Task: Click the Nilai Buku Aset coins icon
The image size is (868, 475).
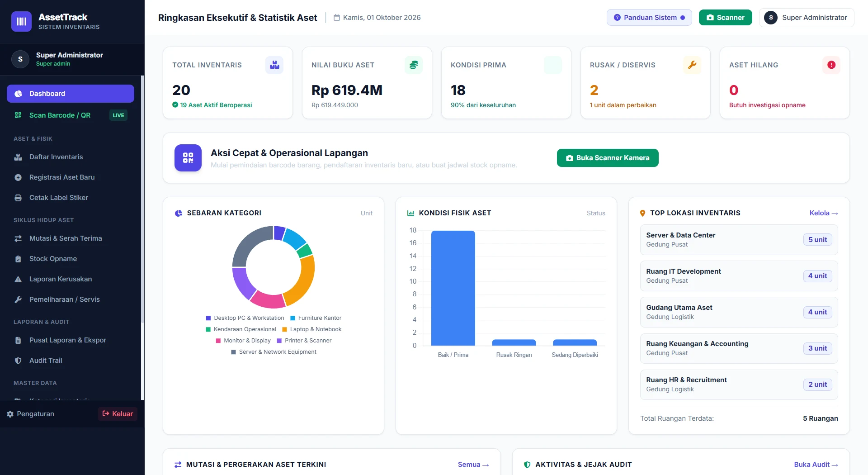Action: 414,65
